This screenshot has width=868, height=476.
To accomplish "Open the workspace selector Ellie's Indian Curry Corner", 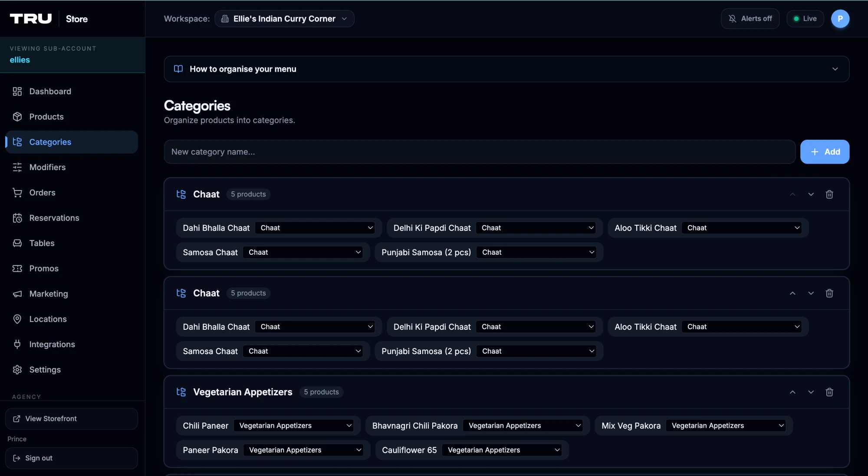I will [x=284, y=19].
